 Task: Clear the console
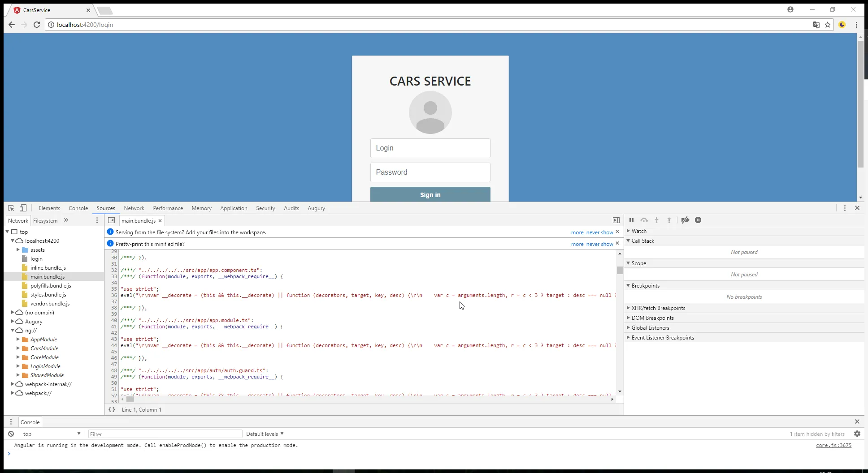(11, 434)
